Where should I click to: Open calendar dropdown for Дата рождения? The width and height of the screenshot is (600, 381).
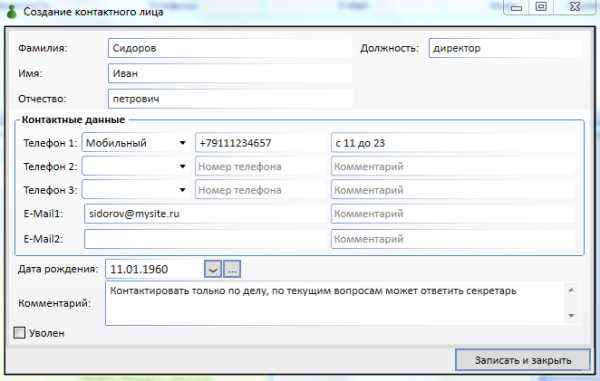tap(213, 269)
